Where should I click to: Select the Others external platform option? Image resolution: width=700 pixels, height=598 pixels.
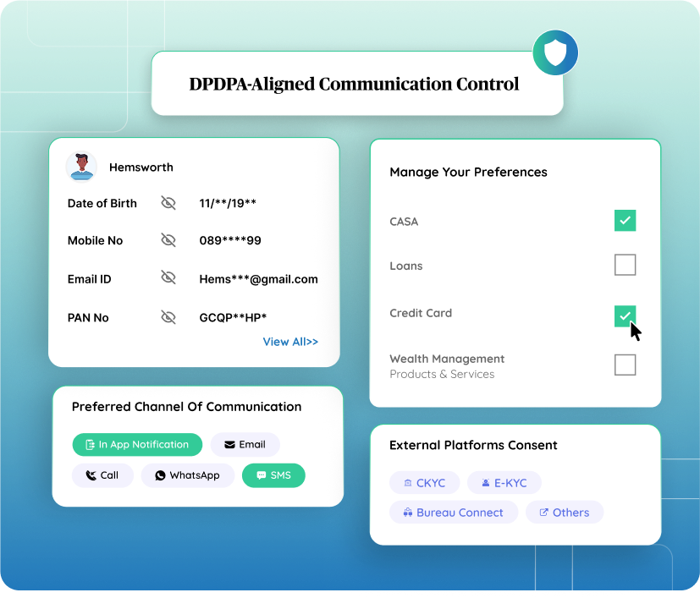click(544, 512)
